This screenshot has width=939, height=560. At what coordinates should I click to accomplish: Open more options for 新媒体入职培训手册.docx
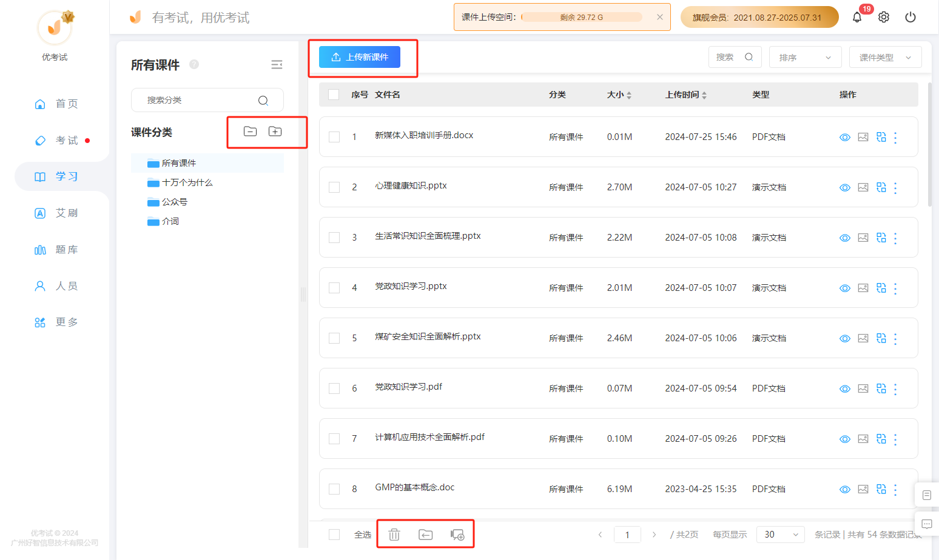[895, 138]
